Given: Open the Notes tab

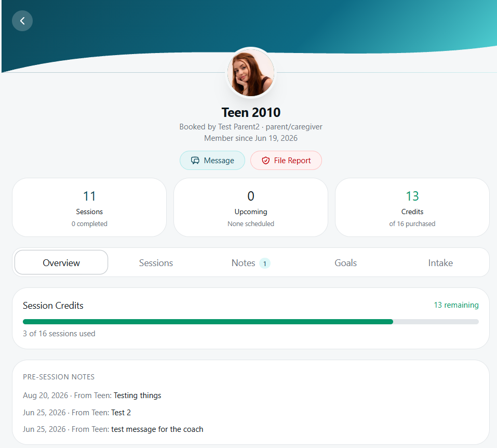Looking at the screenshot, I should tap(251, 262).
